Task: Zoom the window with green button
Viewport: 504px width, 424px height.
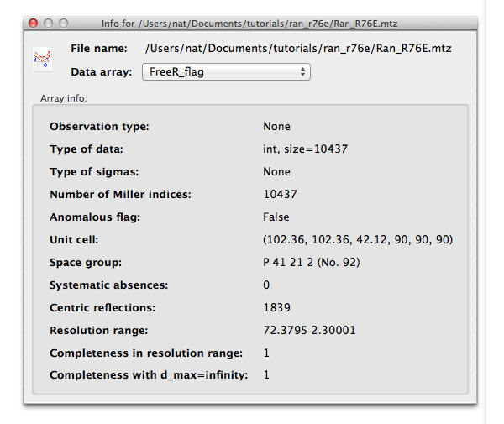Action: click(x=65, y=24)
